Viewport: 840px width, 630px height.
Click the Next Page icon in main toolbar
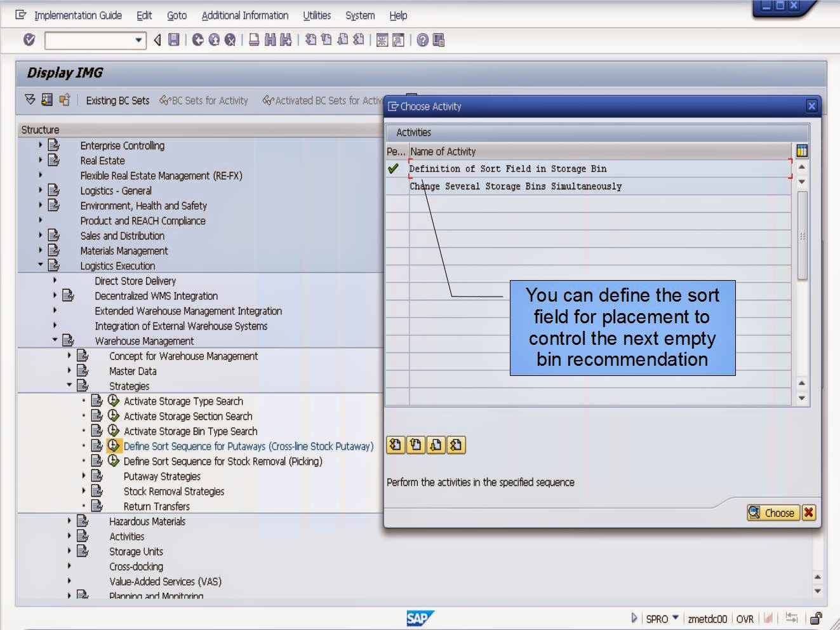click(x=342, y=40)
